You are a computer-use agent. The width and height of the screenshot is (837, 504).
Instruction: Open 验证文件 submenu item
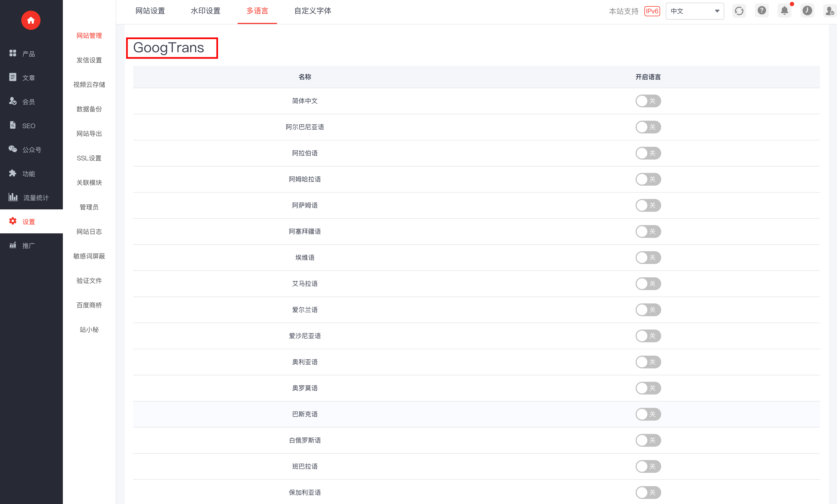pyautogui.click(x=89, y=281)
